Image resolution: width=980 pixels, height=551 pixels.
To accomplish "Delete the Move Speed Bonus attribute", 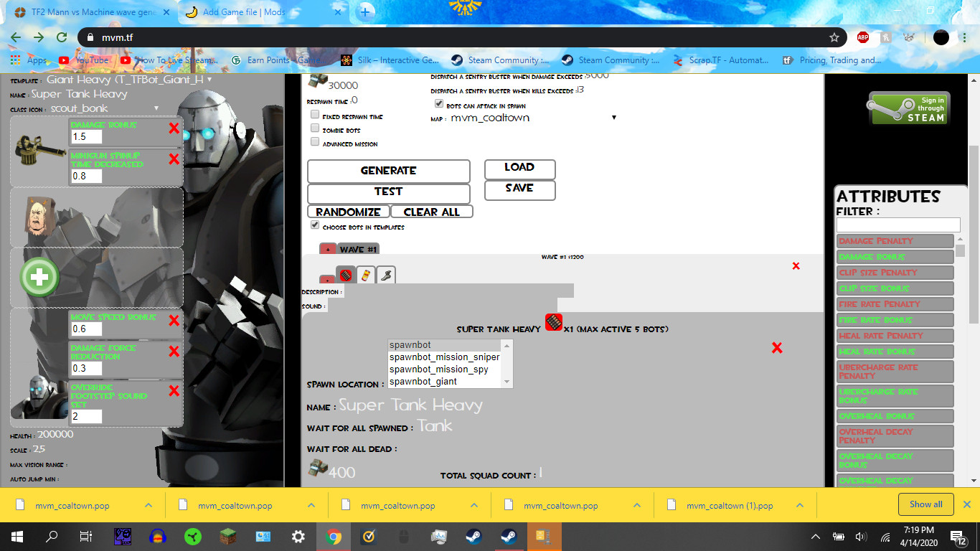I will [x=174, y=320].
